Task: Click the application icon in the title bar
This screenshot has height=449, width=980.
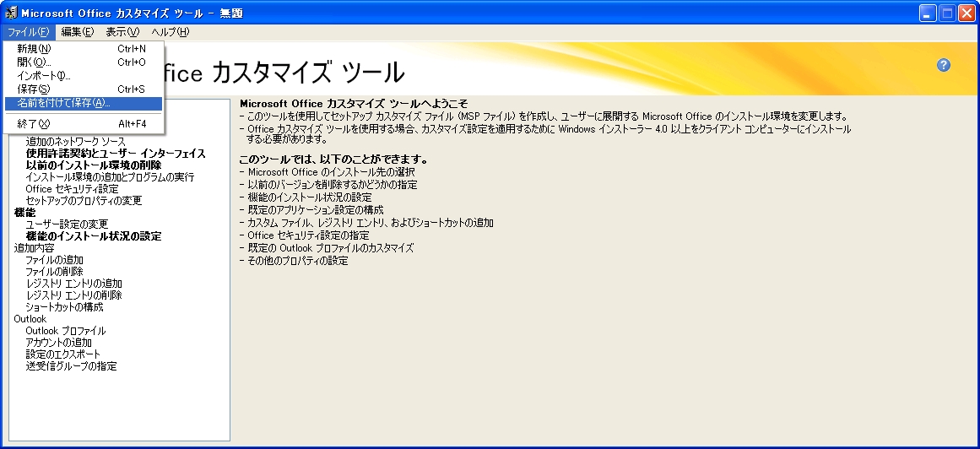Action: [11, 13]
